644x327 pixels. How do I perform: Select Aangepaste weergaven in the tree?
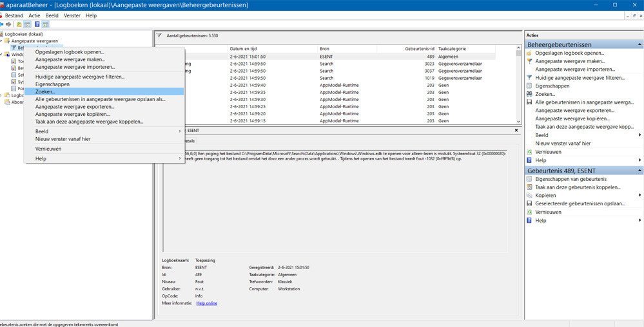[x=35, y=41]
